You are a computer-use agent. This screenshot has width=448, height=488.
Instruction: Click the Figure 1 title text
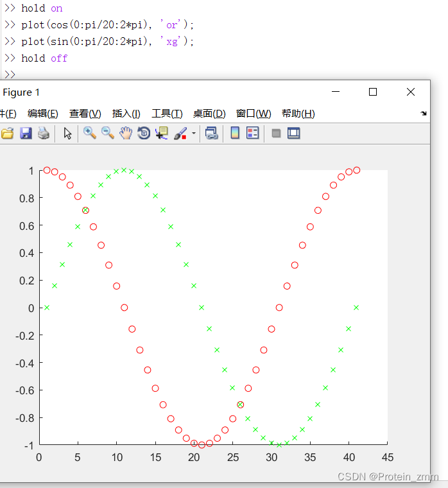[x=21, y=92]
